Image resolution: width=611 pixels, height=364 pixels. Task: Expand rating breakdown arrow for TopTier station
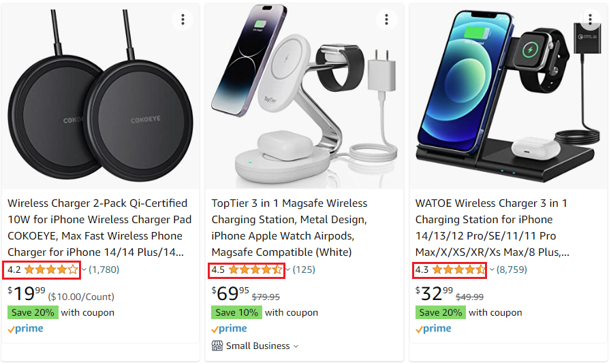(288, 269)
